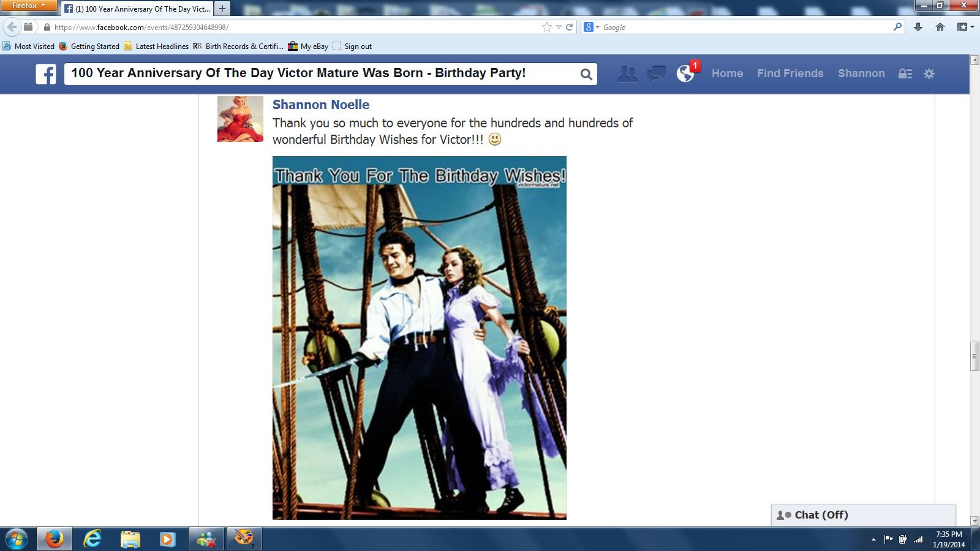Open the Bookmarks menu button
Screen dimensions: 980x551
point(965,27)
